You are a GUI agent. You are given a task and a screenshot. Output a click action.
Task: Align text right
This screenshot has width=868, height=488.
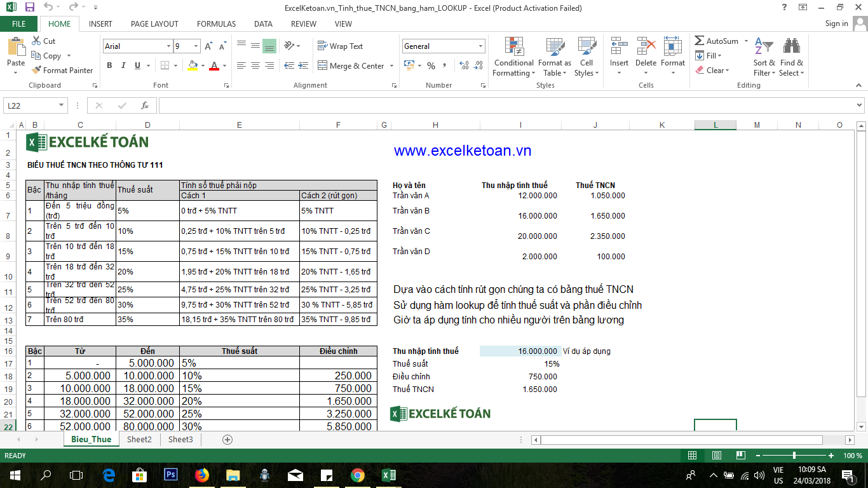click(269, 66)
